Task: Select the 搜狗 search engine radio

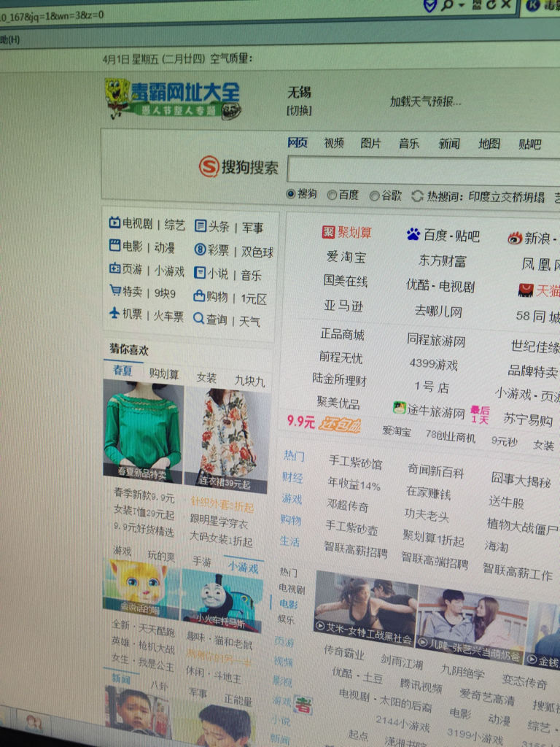Action: 290,193
